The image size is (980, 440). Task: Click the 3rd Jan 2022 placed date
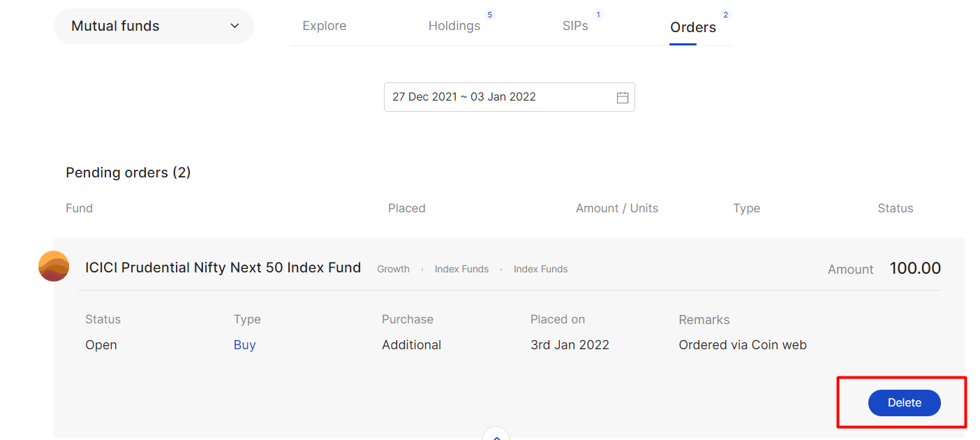[x=570, y=345]
